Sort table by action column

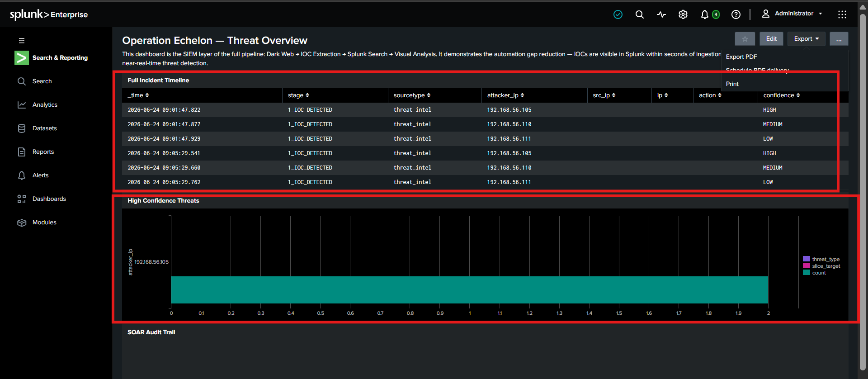pos(710,95)
